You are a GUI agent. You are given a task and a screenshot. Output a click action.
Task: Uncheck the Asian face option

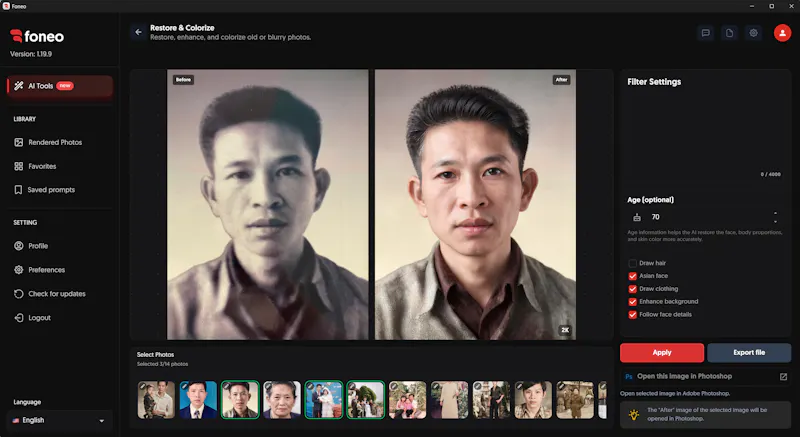[633, 276]
